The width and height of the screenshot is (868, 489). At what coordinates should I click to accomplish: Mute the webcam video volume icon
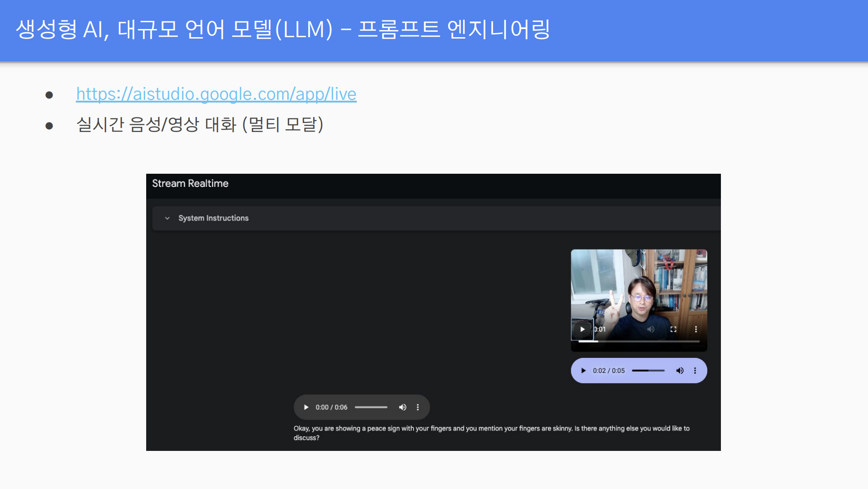coord(651,329)
